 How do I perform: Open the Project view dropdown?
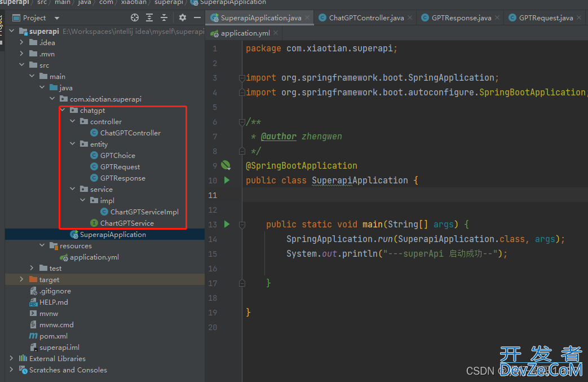[x=57, y=18]
